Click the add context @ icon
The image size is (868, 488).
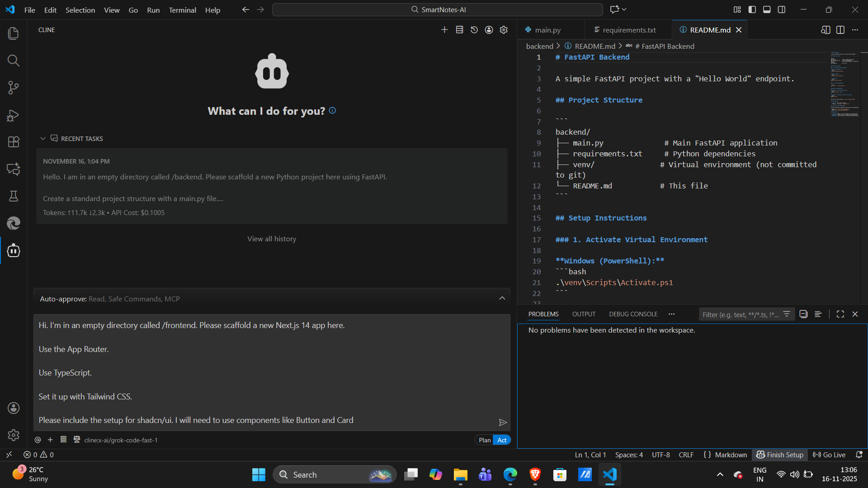click(38, 440)
